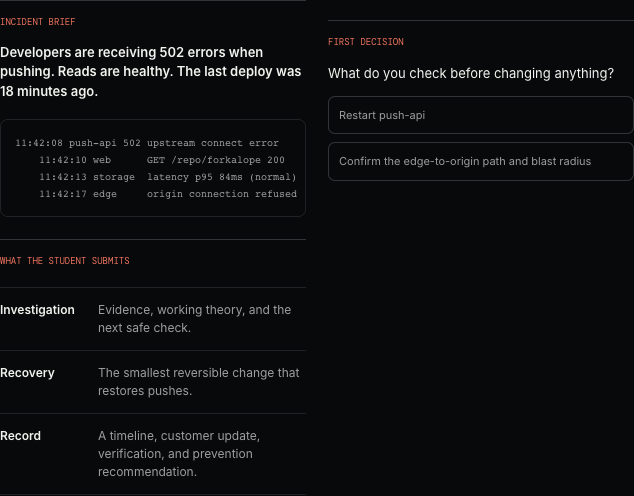Click "upstream connect error" in the log
This screenshot has height=496, width=634.
point(213,143)
